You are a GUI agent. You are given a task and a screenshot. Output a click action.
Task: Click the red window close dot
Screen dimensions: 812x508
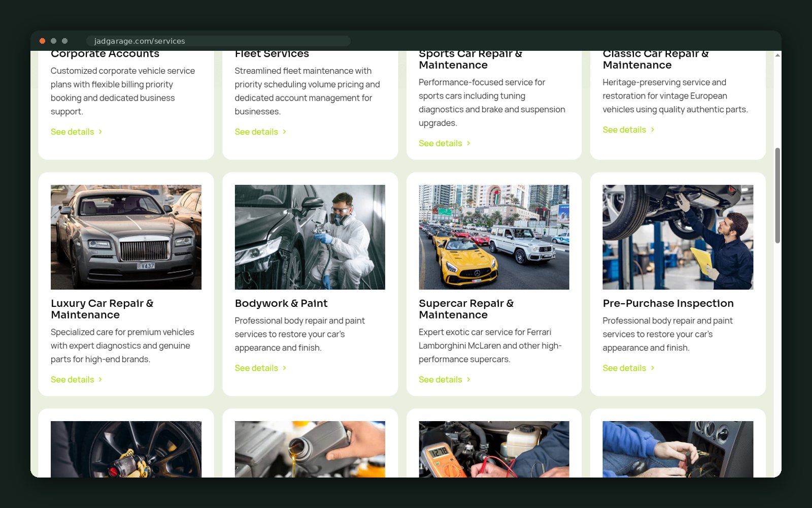[43, 41]
